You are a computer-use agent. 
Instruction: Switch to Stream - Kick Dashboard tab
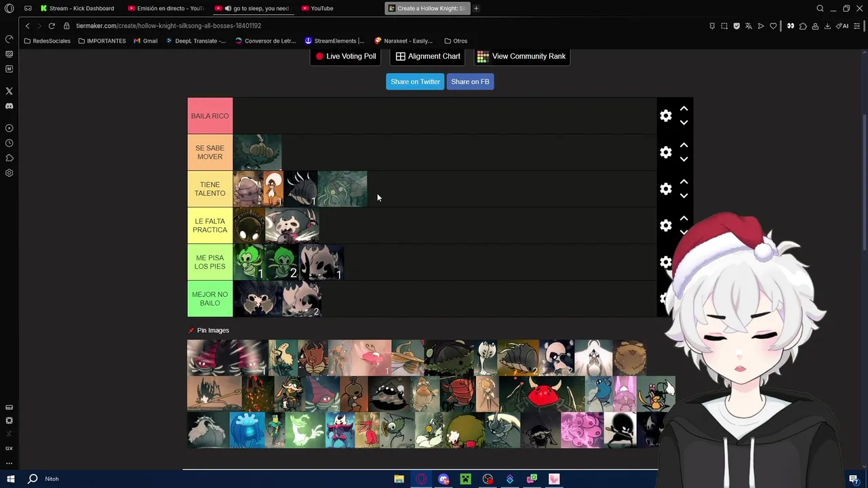pos(78,8)
